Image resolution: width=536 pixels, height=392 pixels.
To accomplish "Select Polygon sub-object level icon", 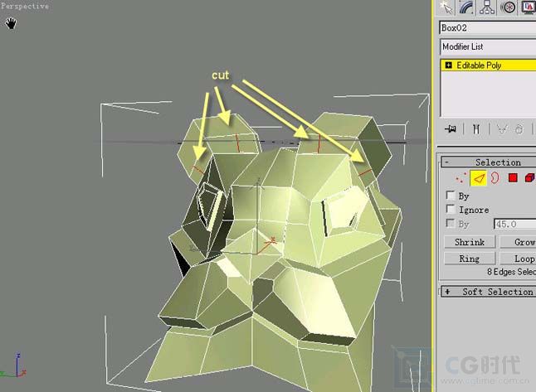I will (513, 178).
